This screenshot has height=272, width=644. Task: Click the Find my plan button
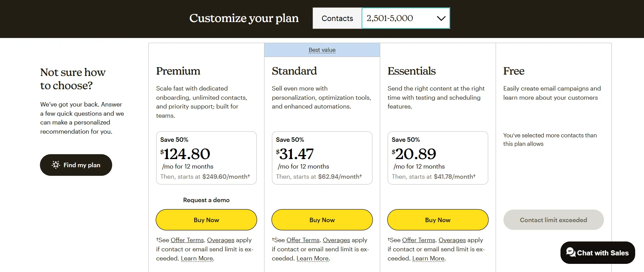tap(76, 165)
